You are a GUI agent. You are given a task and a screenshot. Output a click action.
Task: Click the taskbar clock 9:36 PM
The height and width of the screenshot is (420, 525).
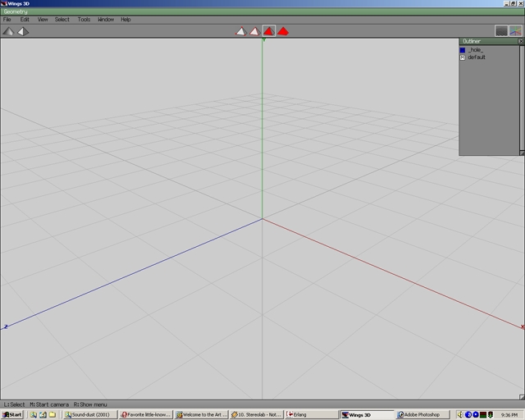coord(509,415)
